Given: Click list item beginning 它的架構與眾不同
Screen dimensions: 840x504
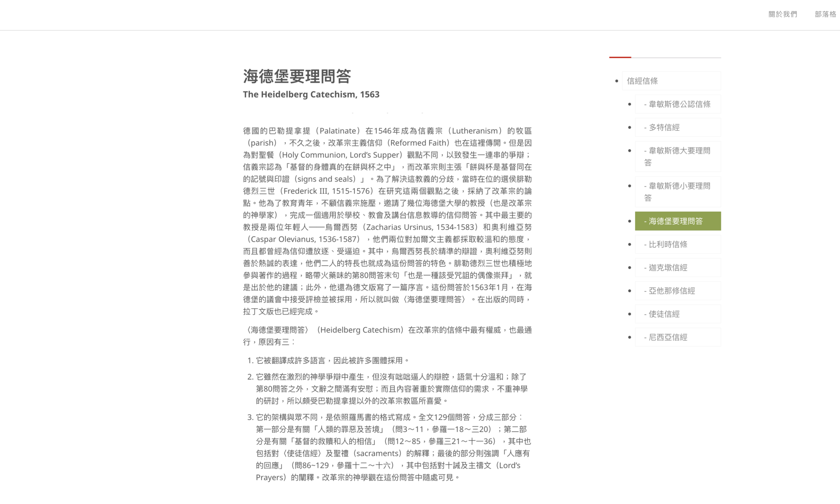Looking at the screenshot, I should pyautogui.click(x=394, y=447).
